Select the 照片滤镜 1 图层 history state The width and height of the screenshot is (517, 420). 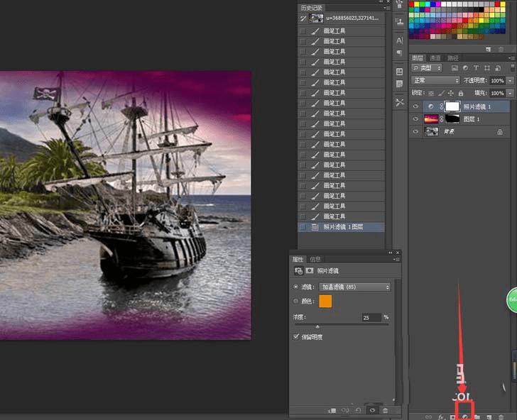pos(343,227)
